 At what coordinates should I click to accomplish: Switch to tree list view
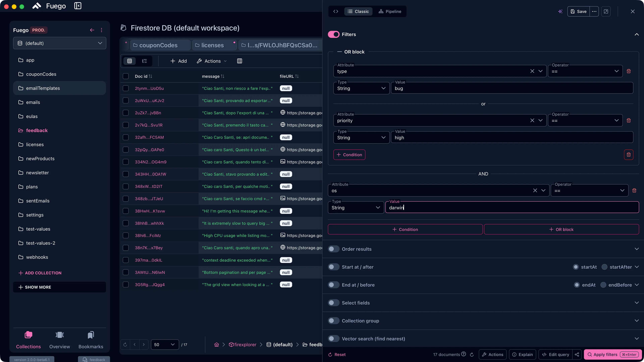145,61
